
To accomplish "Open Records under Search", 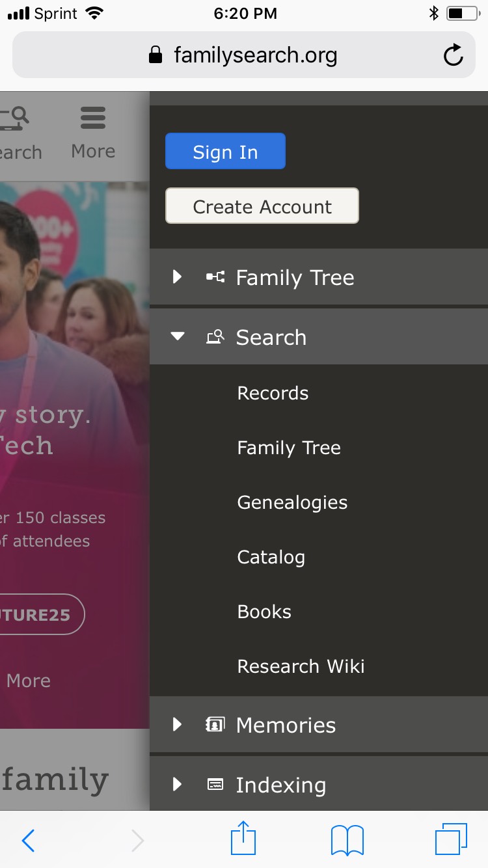I will (x=273, y=393).
